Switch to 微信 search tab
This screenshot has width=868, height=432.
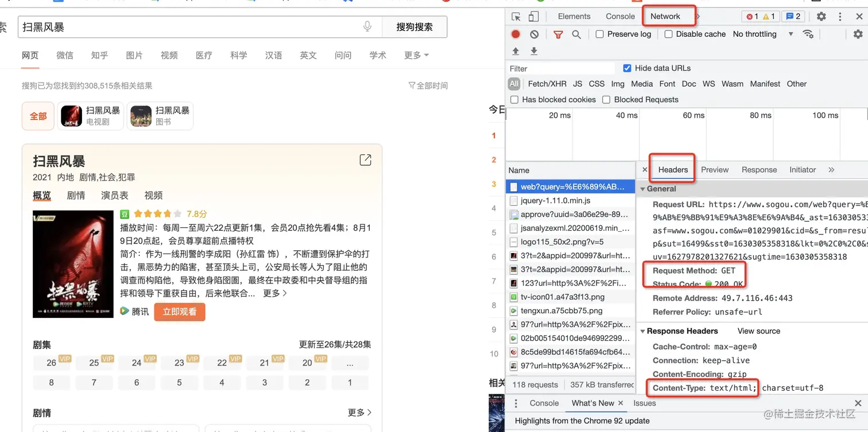(x=65, y=56)
